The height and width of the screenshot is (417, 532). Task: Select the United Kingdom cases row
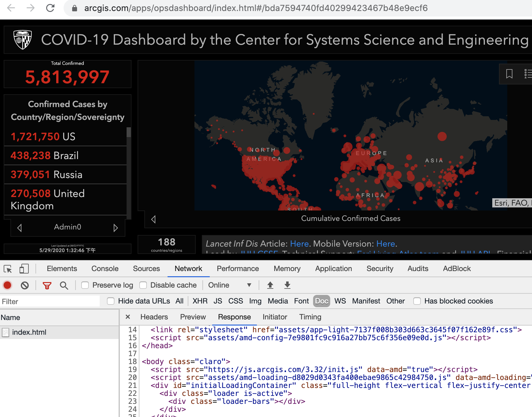65,199
